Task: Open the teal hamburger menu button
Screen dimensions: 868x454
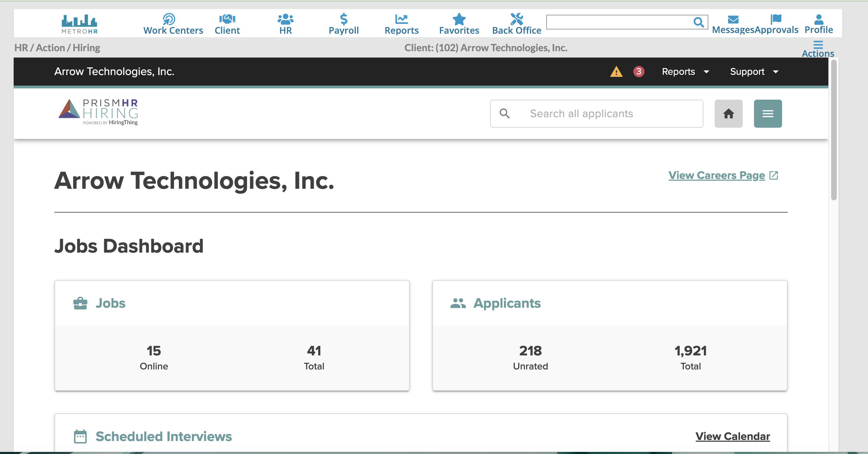Action: click(768, 114)
